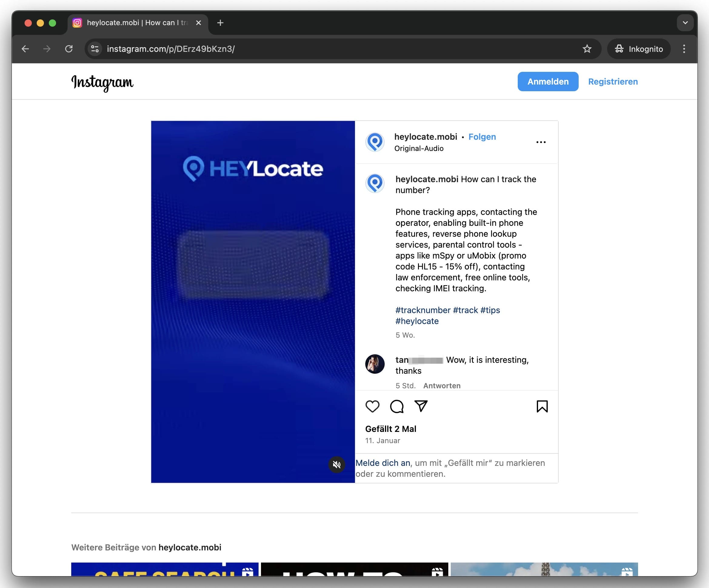This screenshot has height=588, width=709.
Task: Click the Original-Audio link
Action: point(419,149)
